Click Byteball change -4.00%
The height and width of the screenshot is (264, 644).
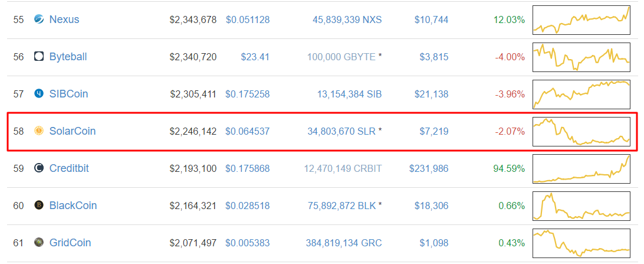point(510,57)
